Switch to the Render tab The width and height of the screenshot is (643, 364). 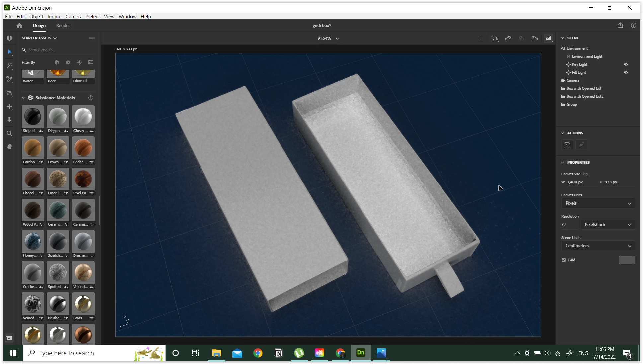(x=63, y=25)
